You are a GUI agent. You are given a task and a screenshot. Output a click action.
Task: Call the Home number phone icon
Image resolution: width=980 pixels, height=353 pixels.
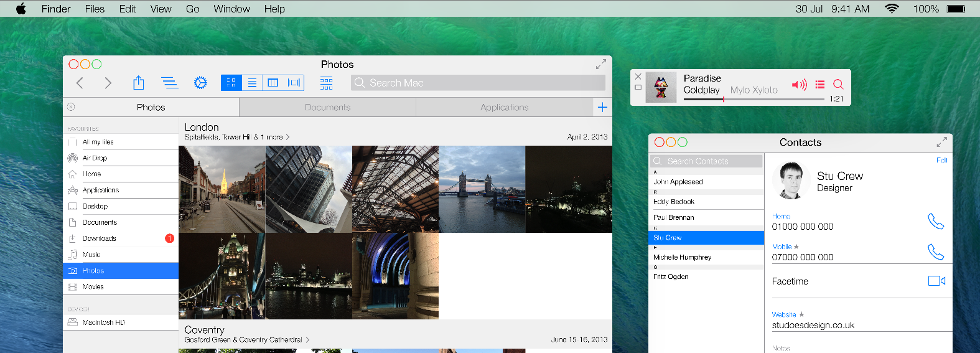tap(935, 221)
